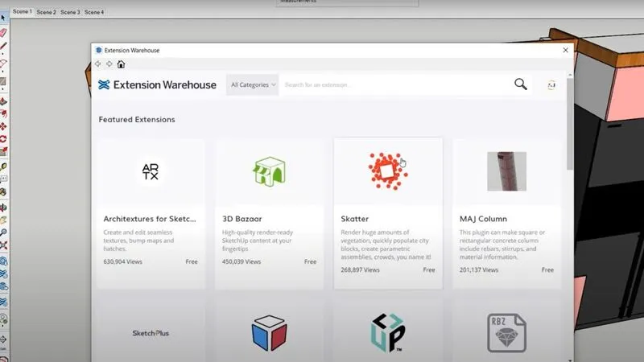
Task: Click the Extension Warehouse vertical scrollbar thumb
Action: tap(570, 123)
